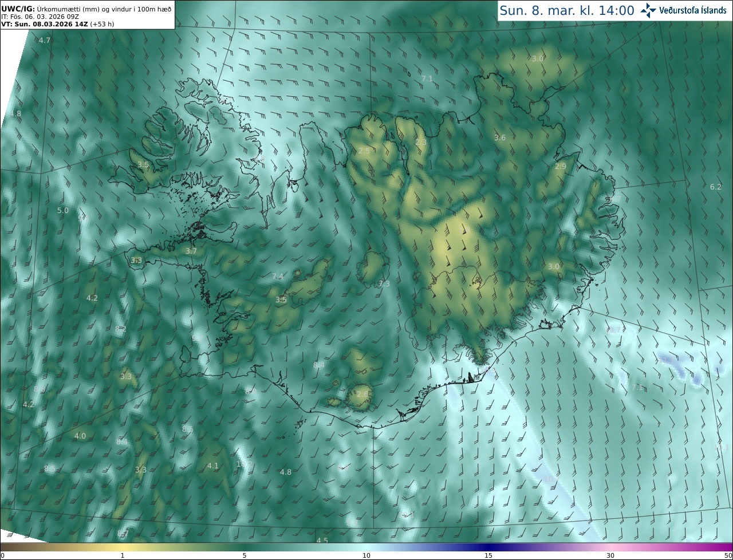Click the Veðurstofa Íslands star logo icon

click(x=649, y=10)
